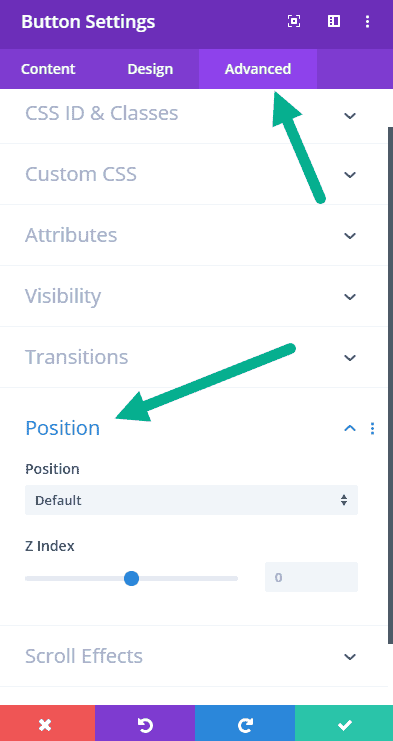
Task: Open Position section options three-dot menu
Action: click(373, 428)
